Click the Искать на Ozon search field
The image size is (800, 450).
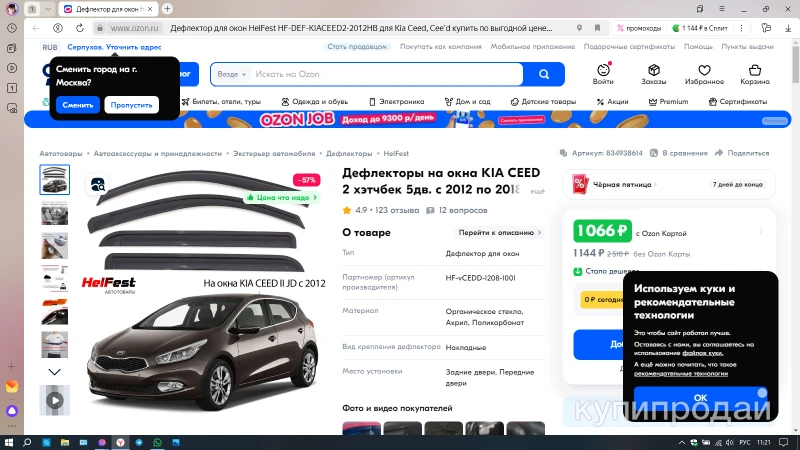(388, 74)
